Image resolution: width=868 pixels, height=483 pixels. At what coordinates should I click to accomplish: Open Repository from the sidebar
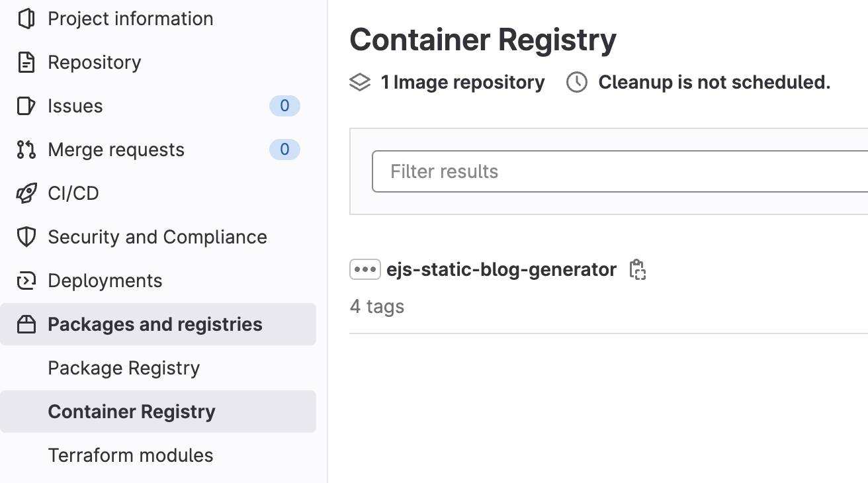click(x=95, y=62)
